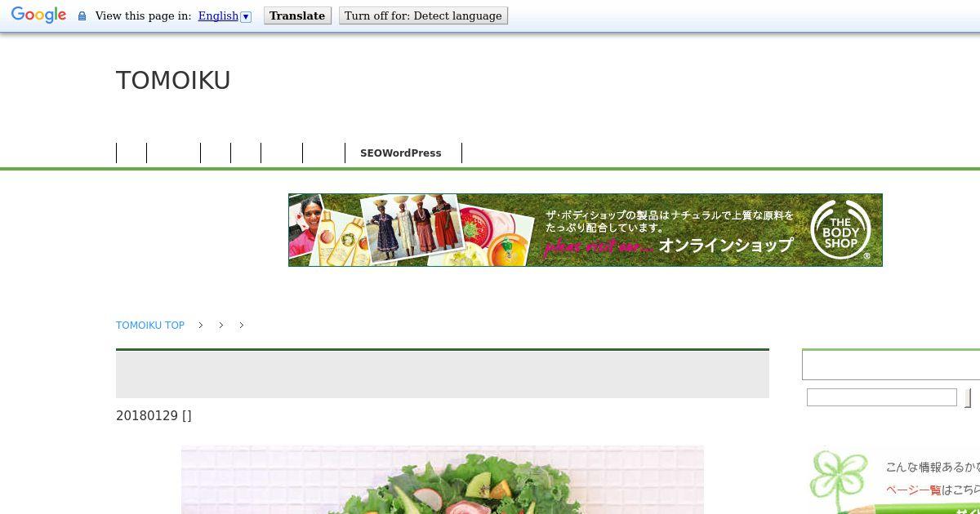Screen dimensions: 980x514
Task: Click the search submit button beside the field
Action: tap(969, 398)
